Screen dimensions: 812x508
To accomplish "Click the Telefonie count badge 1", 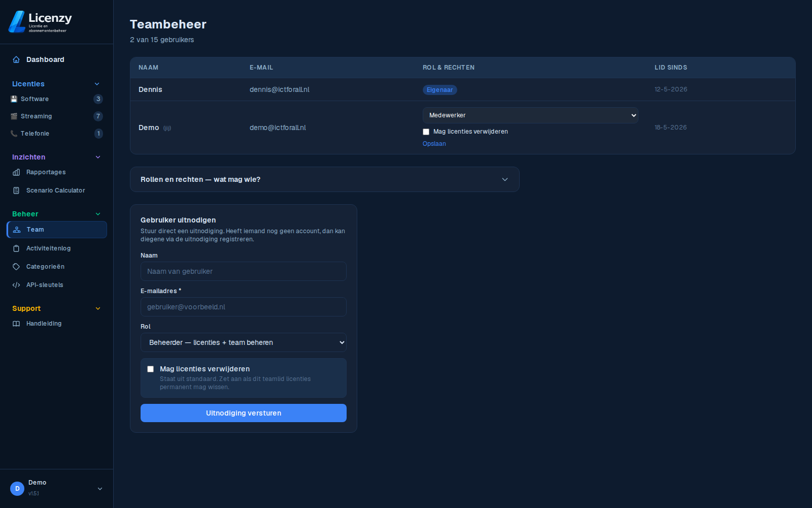I will click(x=98, y=134).
